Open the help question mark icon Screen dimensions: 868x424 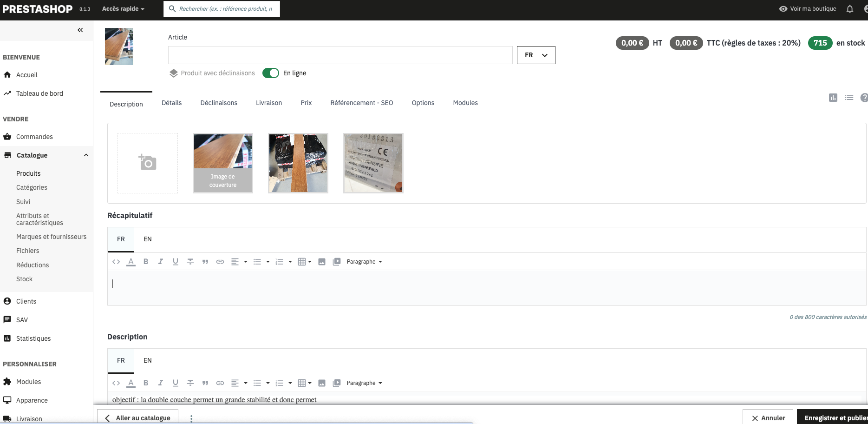[864, 98]
